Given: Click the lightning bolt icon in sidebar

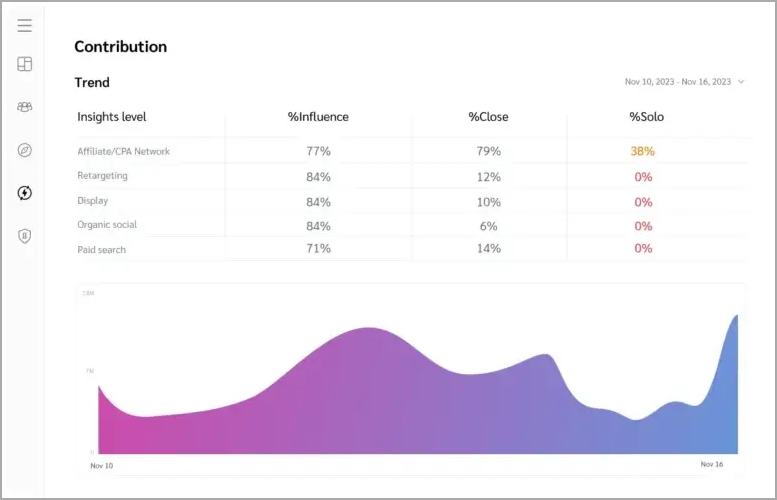Looking at the screenshot, I should tap(25, 192).
